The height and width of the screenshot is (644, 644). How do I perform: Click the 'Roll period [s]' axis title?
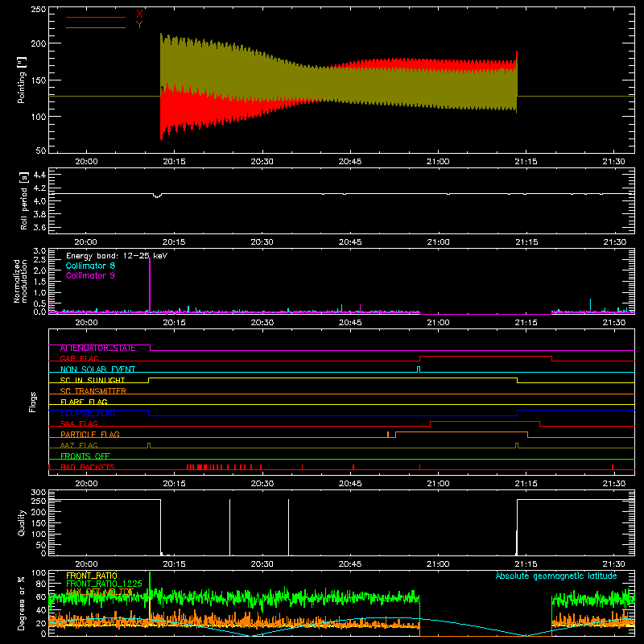23,200
